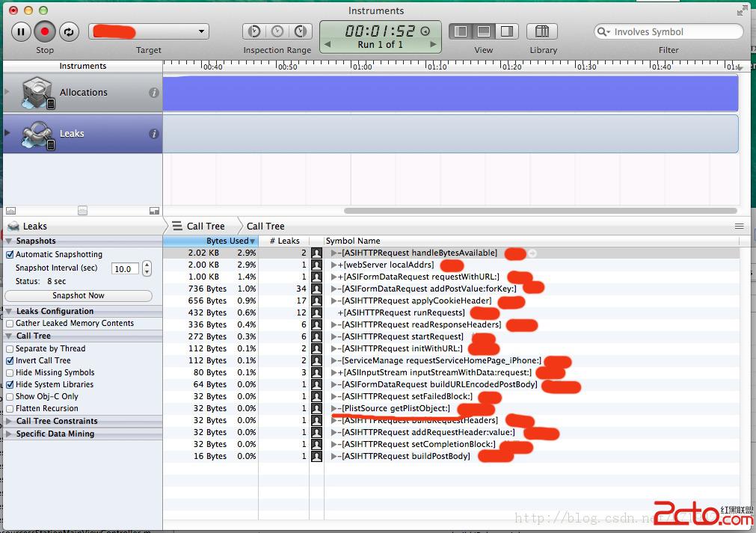
Task: Open the Library panel icon
Action: 542,31
